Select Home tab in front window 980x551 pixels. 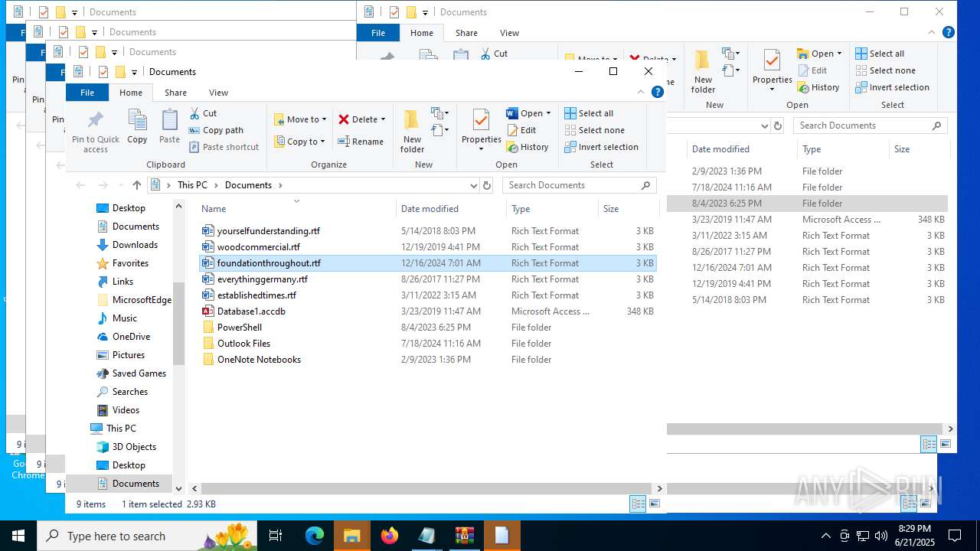tap(130, 93)
